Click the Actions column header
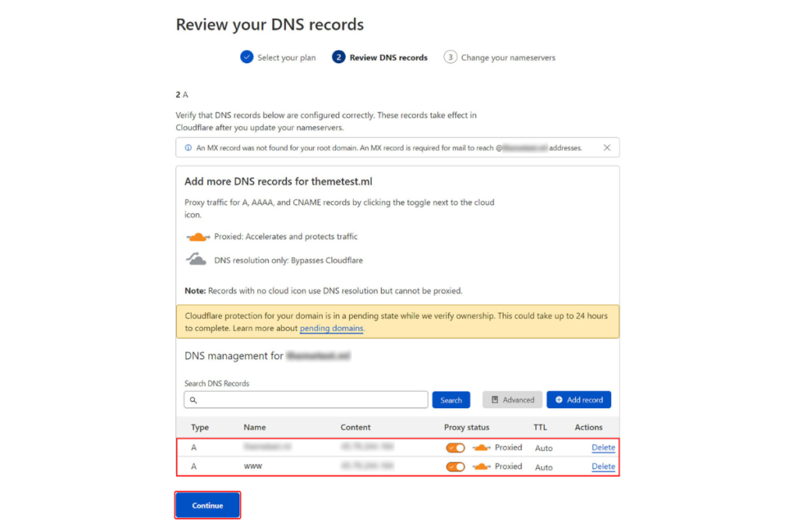The image size is (798, 532). pos(588,427)
